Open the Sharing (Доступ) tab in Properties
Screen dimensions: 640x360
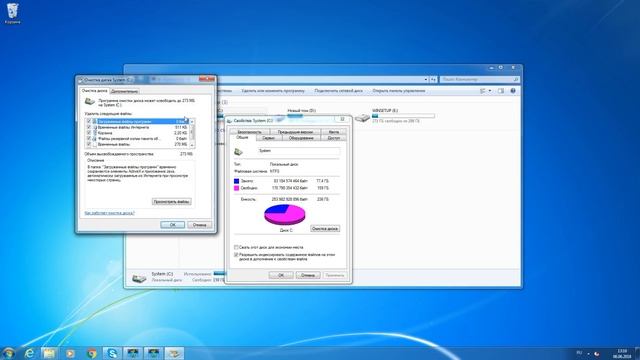pyautogui.click(x=333, y=138)
